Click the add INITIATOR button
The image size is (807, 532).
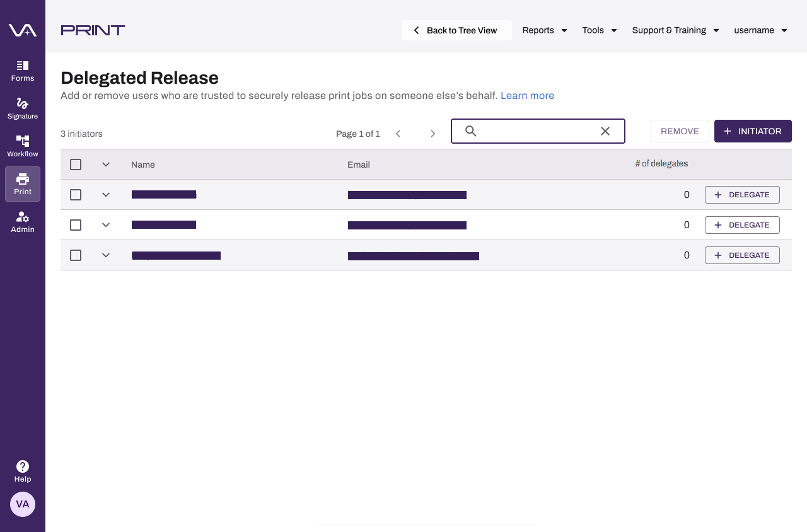(753, 131)
